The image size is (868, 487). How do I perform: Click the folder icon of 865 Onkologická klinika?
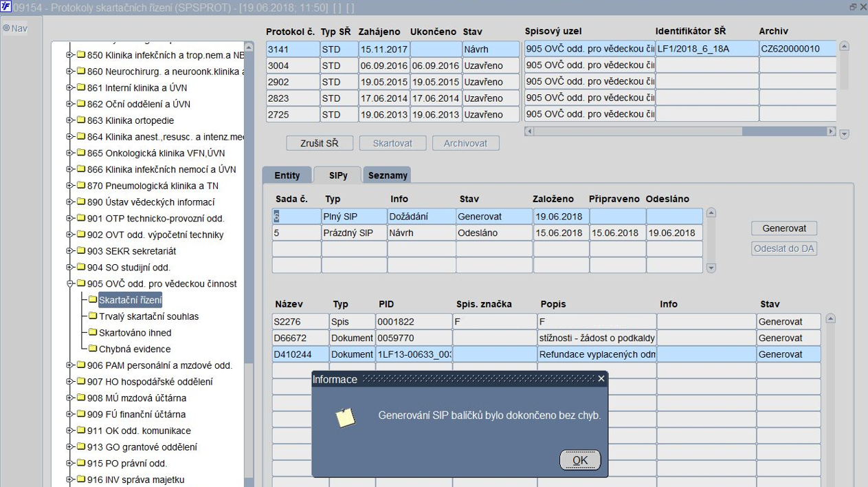81,153
